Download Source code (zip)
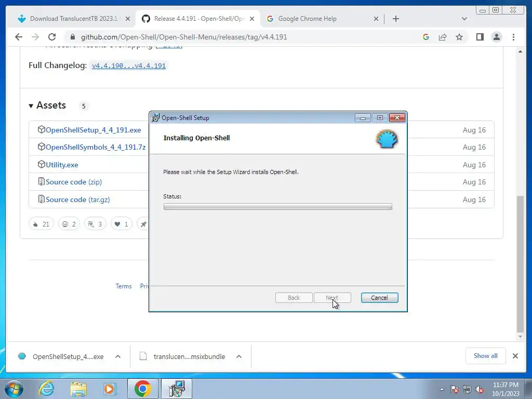Viewport: 532px width, 399px height. [x=74, y=182]
